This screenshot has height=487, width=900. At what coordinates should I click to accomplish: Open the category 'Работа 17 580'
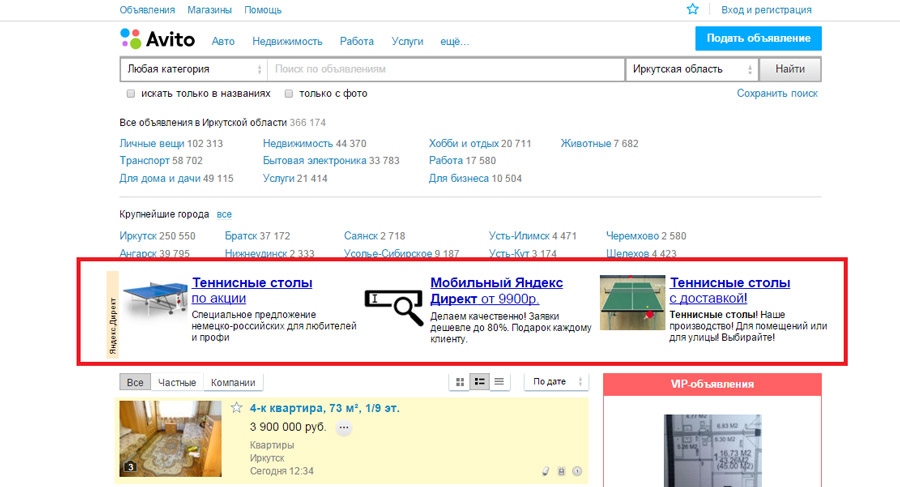point(462,161)
